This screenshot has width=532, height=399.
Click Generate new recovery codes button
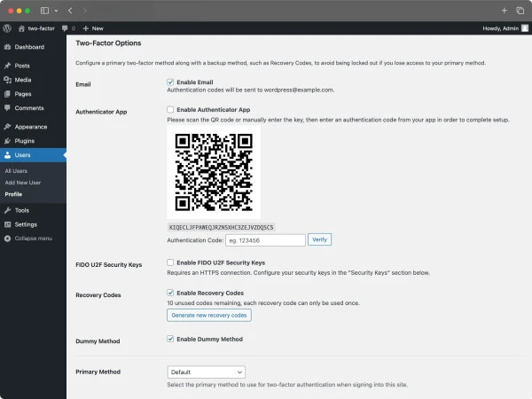pos(208,315)
